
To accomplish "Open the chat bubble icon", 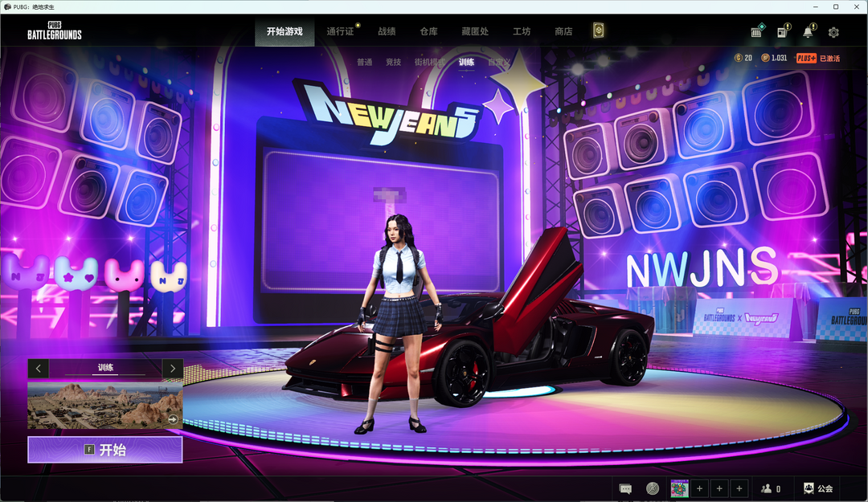I will click(x=625, y=488).
